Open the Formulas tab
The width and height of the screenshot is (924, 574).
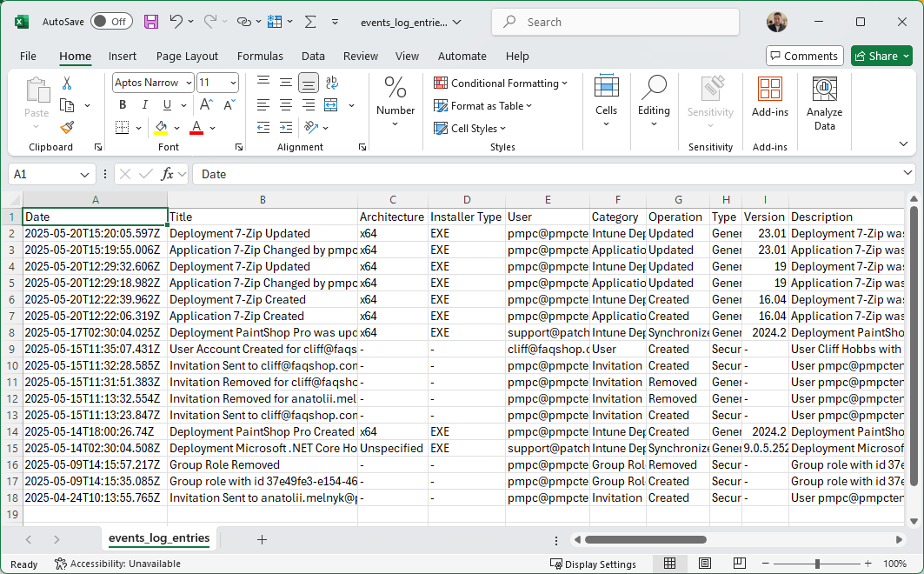point(260,56)
